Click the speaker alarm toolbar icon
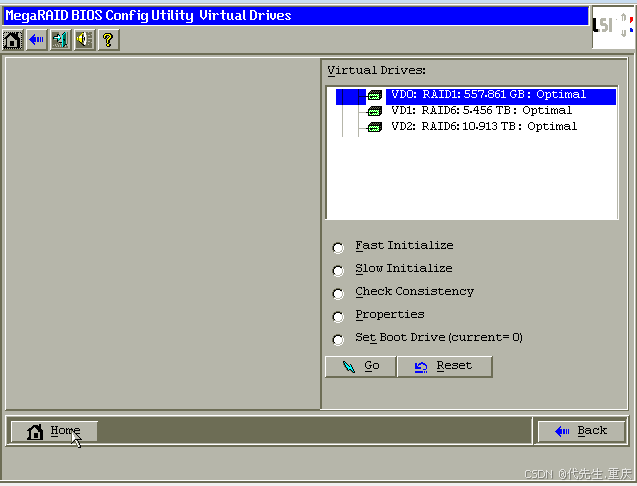This screenshot has width=637, height=486. coord(84,40)
